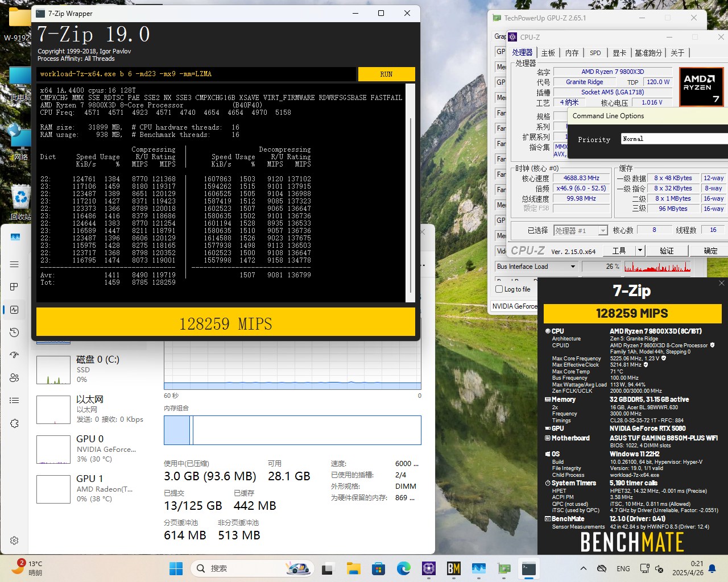Switch to the CPU-Z Graphics tab
The image size is (728, 582).
pyautogui.click(x=619, y=53)
